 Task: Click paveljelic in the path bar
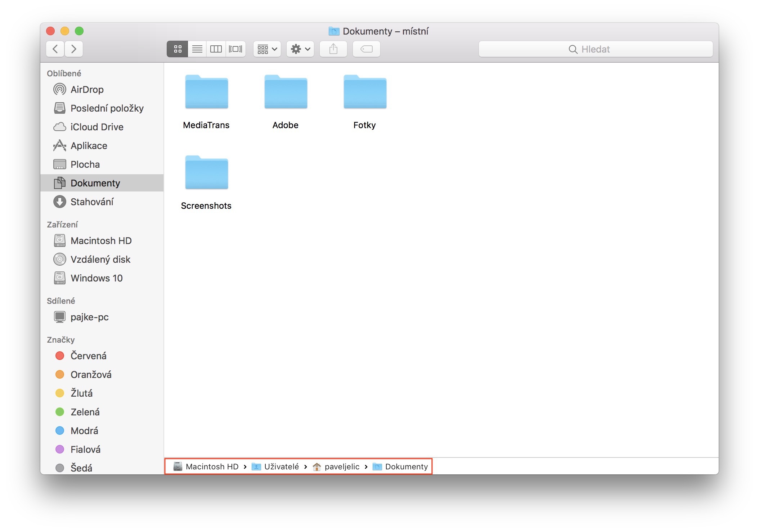pyautogui.click(x=341, y=467)
